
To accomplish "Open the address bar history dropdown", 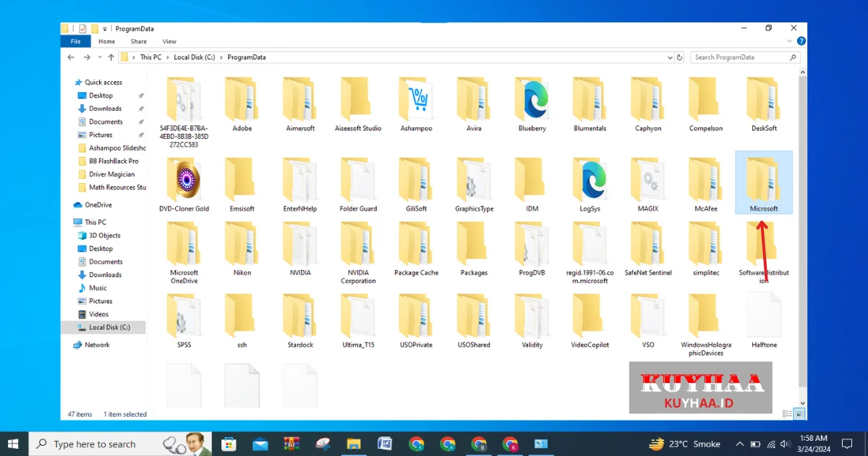I will [x=669, y=57].
